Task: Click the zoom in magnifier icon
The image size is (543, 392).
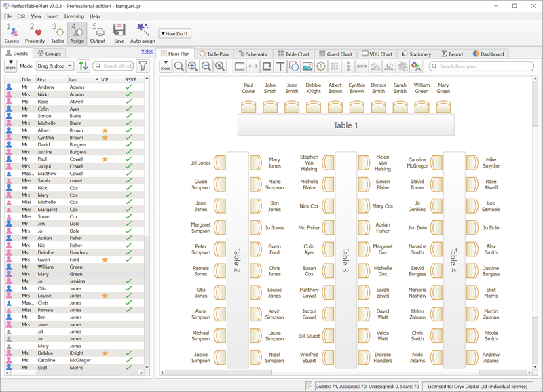Action: (x=193, y=66)
